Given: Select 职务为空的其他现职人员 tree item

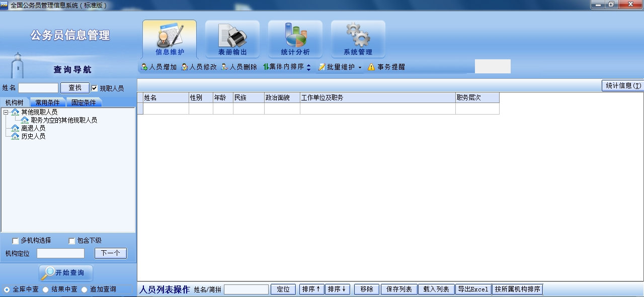Looking at the screenshot, I should 64,120.
